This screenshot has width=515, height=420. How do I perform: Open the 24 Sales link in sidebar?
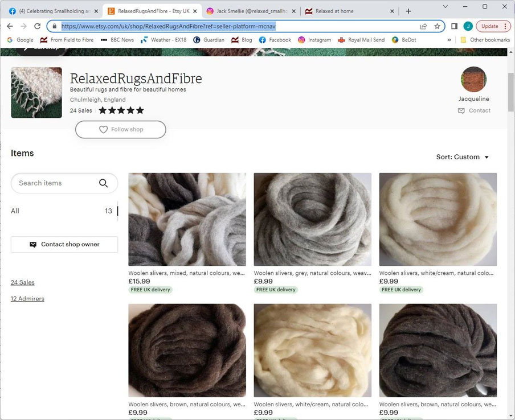point(23,282)
